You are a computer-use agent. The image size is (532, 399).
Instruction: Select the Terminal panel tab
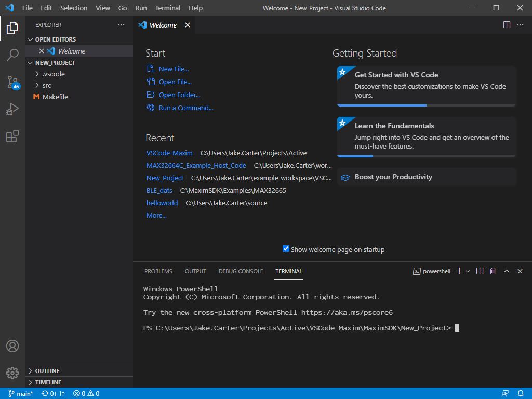point(289,271)
